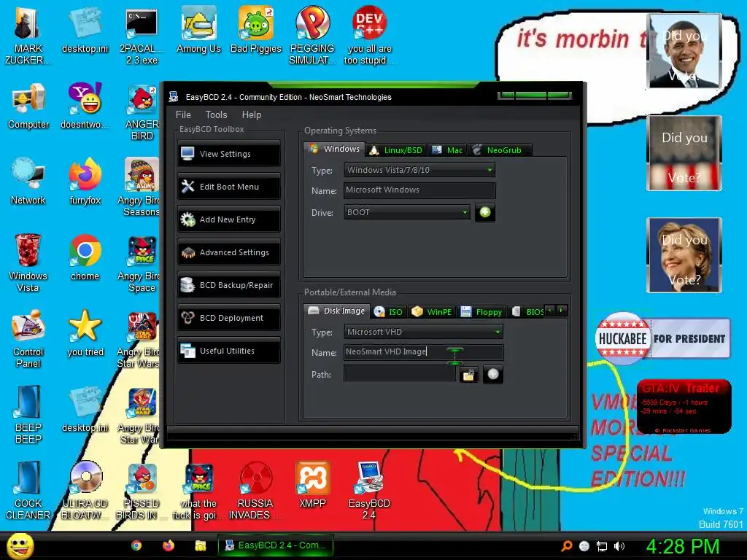Click the grey add button beside Path

coord(493,374)
